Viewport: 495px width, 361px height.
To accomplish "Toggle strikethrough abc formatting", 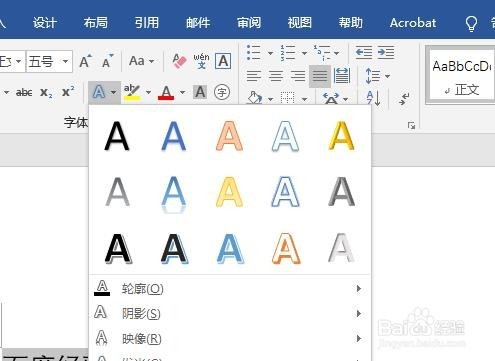I will pyautogui.click(x=24, y=92).
